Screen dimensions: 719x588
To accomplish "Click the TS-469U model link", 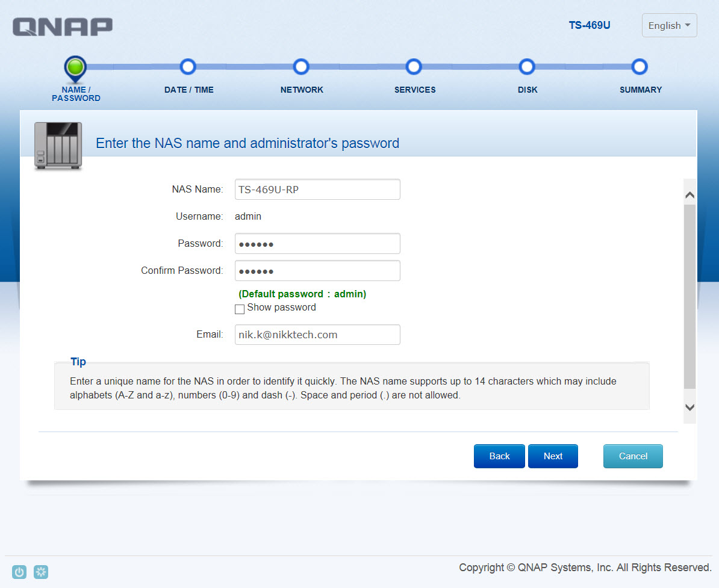I will click(x=590, y=25).
